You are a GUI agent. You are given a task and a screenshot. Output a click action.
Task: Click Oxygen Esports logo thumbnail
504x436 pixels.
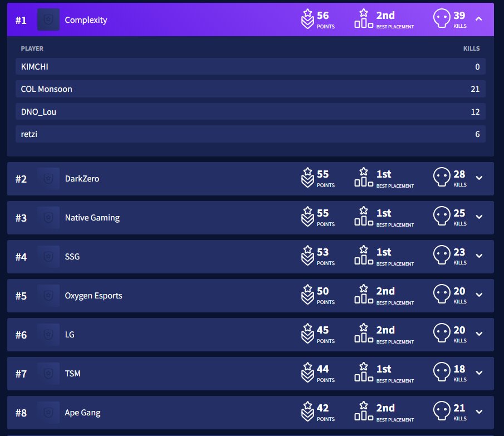pyautogui.click(x=48, y=296)
